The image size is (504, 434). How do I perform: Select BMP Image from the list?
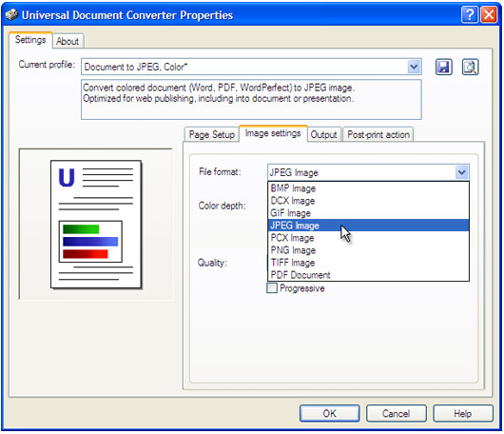(x=368, y=188)
